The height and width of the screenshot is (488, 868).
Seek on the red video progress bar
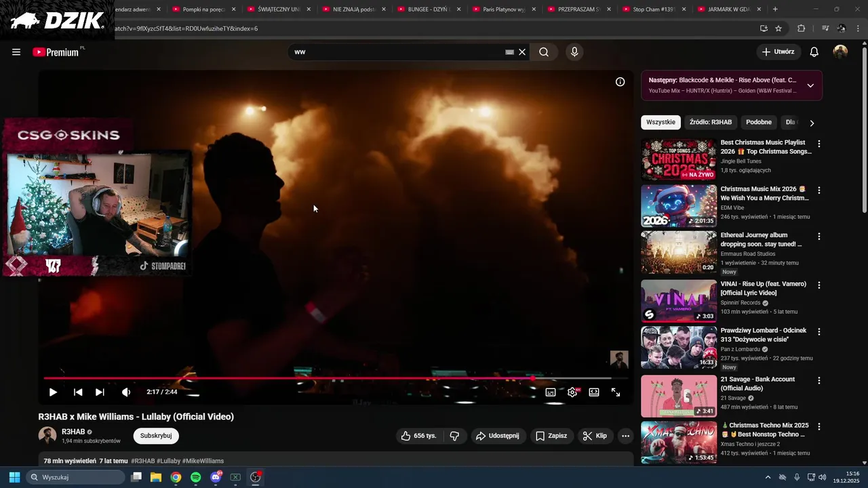point(336,378)
